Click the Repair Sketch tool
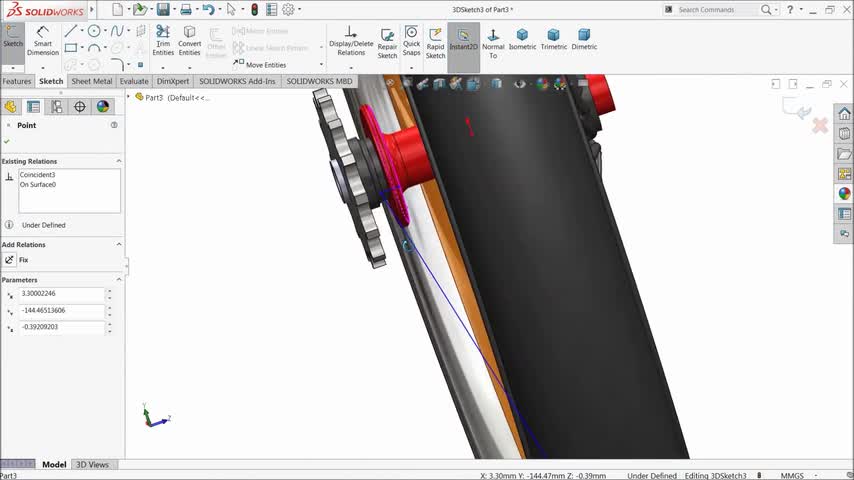Viewport: 854px width, 480px height. (387, 44)
